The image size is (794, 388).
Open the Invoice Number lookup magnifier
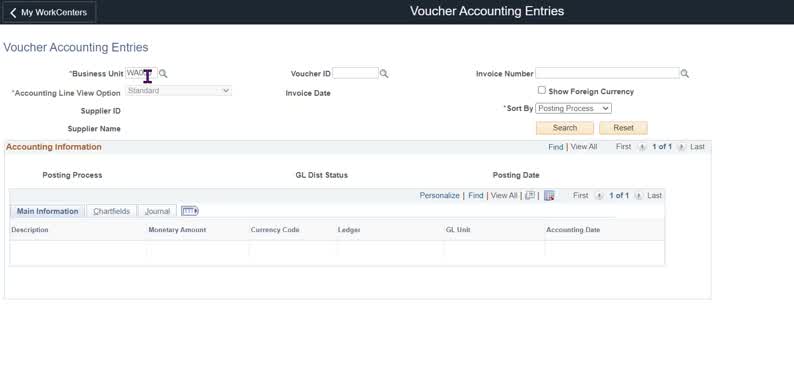685,73
